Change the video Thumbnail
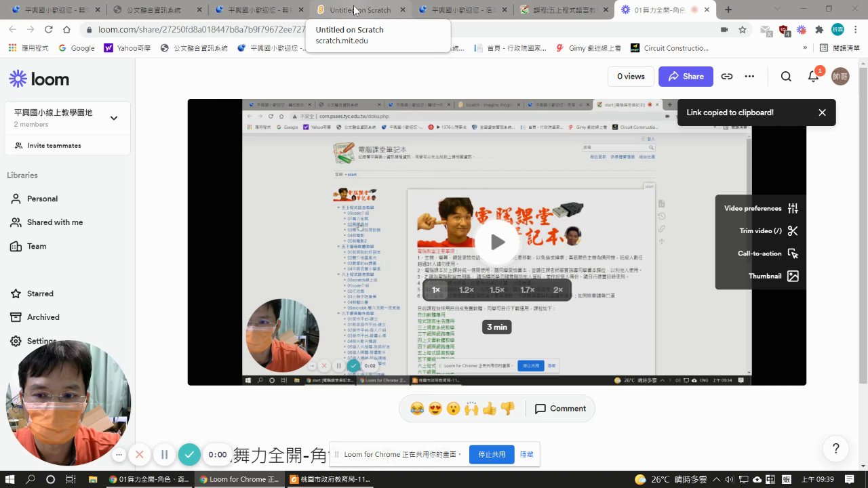This screenshot has height=488, width=868. click(773, 276)
